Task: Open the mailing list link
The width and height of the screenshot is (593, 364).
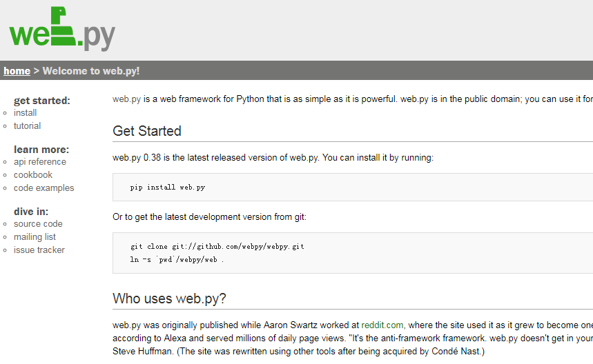Action: [35, 237]
